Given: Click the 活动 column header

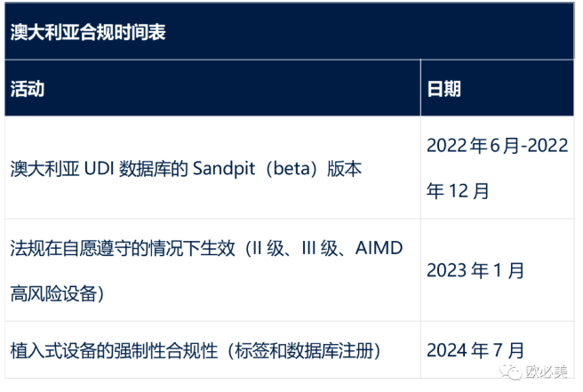Looking at the screenshot, I should 28,89.
